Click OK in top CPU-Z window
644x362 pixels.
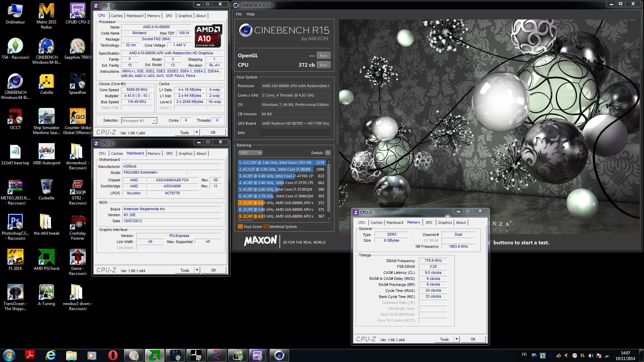tap(213, 132)
